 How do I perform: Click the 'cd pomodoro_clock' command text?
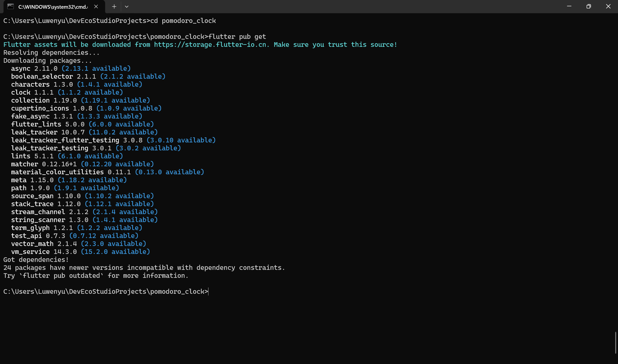click(183, 21)
